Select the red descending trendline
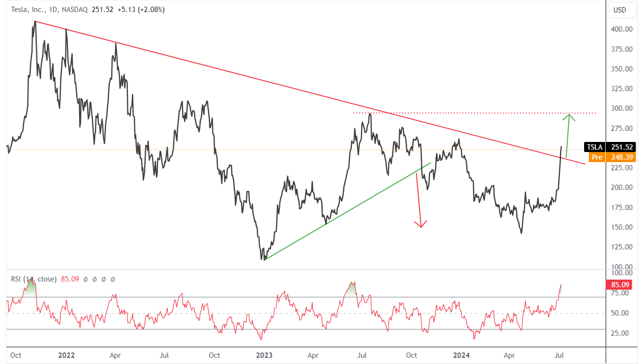The image size is (644, 364). [x=310, y=93]
